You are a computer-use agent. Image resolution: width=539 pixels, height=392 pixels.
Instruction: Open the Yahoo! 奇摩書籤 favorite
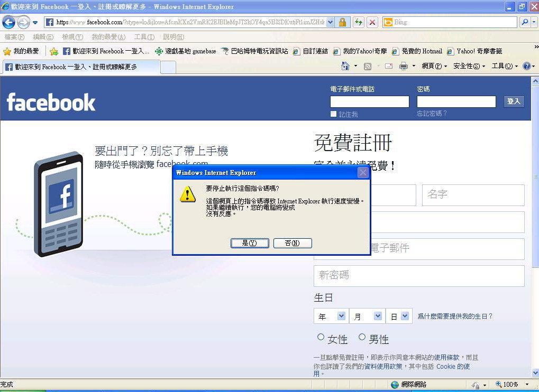click(474, 51)
